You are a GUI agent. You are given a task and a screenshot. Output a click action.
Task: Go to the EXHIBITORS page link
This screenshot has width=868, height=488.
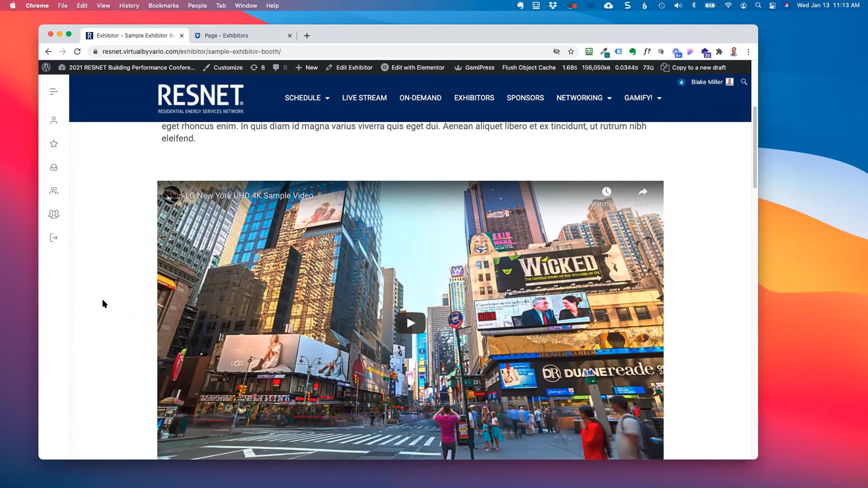(474, 98)
